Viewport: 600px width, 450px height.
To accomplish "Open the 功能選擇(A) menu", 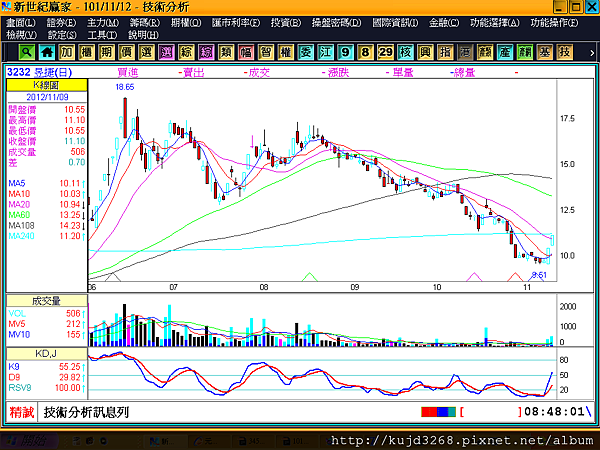I will pyautogui.click(x=495, y=23).
